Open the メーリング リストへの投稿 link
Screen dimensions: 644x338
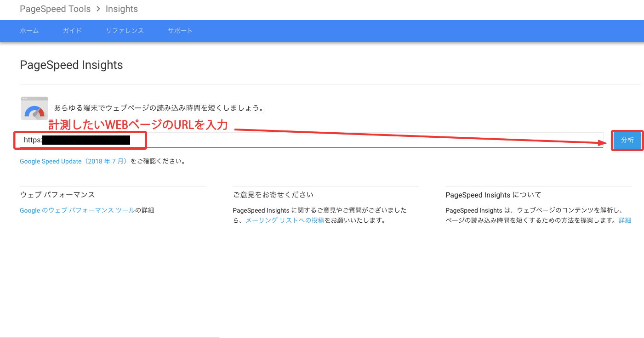pos(285,220)
